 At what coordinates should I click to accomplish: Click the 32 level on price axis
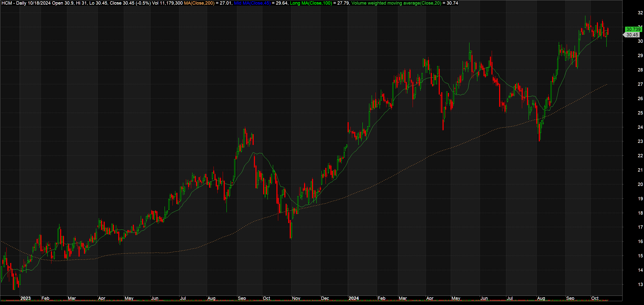(640, 13)
